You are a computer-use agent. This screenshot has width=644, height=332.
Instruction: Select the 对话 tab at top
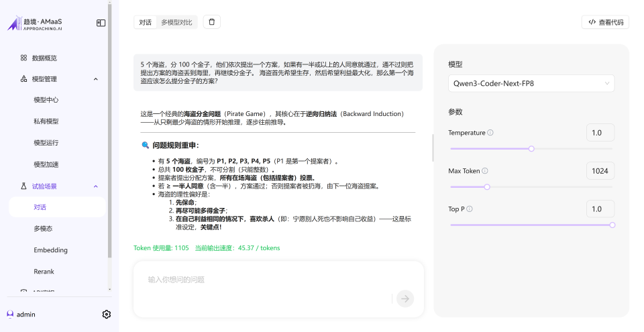pos(145,22)
